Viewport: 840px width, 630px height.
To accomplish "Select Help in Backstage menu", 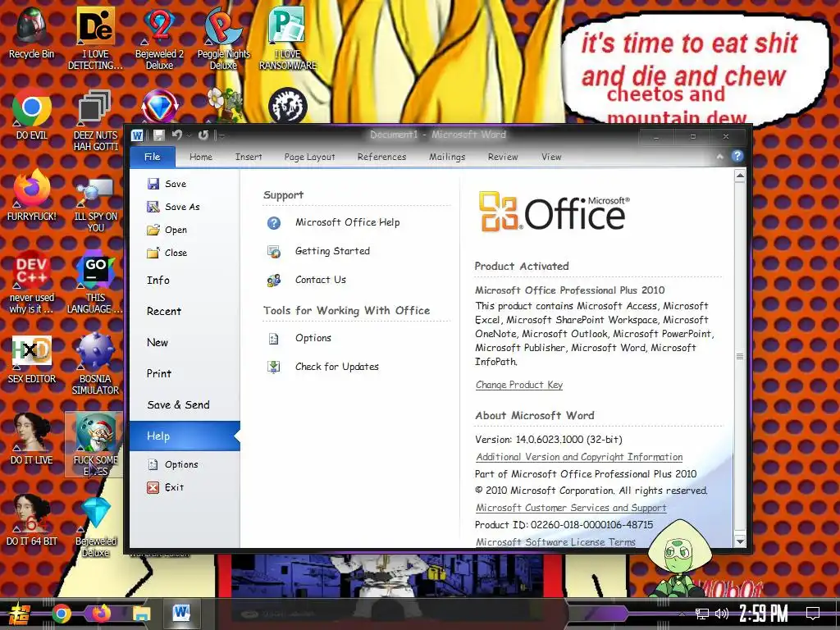I will 185,436.
